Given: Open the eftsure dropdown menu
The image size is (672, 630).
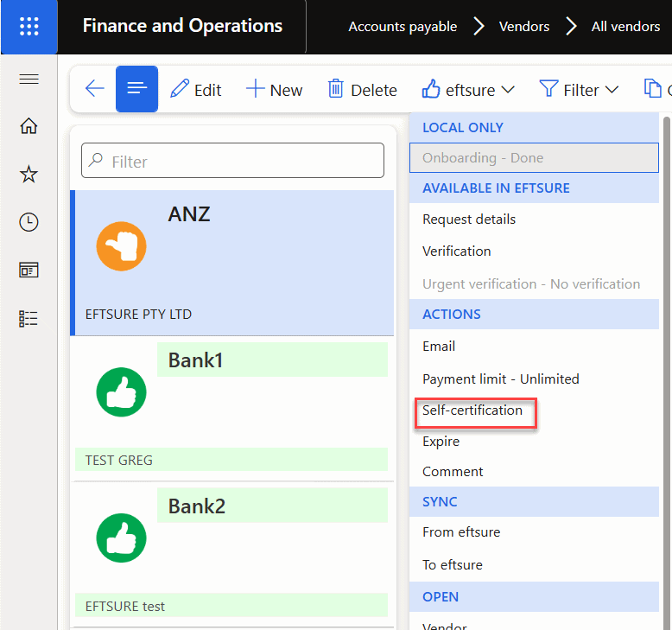Looking at the screenshot, I should point(468,90).
